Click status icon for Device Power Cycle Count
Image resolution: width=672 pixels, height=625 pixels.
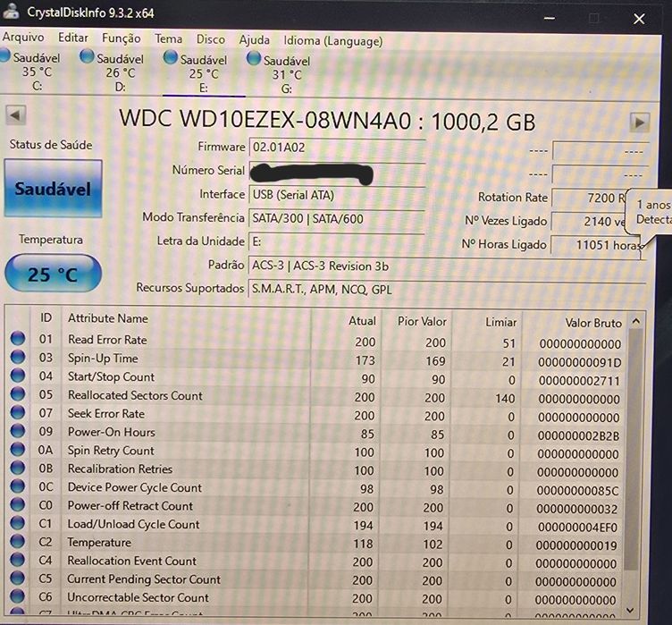tap(18, 486)
